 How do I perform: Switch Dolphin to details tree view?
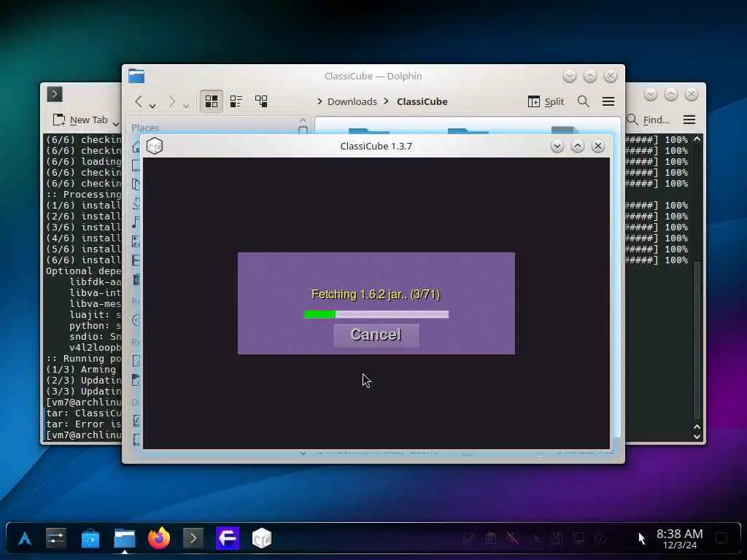pyautogui.click(x=261, y=101)
